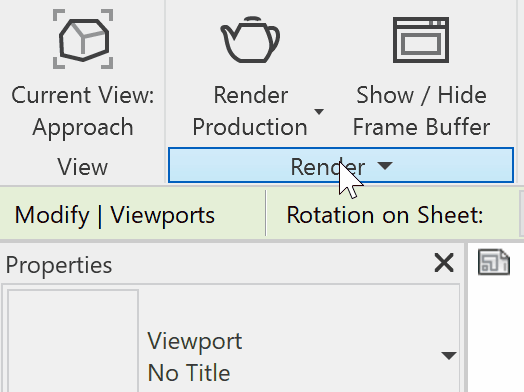Select the Modify | Viewports label
The height and width of the screenshot is (392, 524).
click(115, 215)
